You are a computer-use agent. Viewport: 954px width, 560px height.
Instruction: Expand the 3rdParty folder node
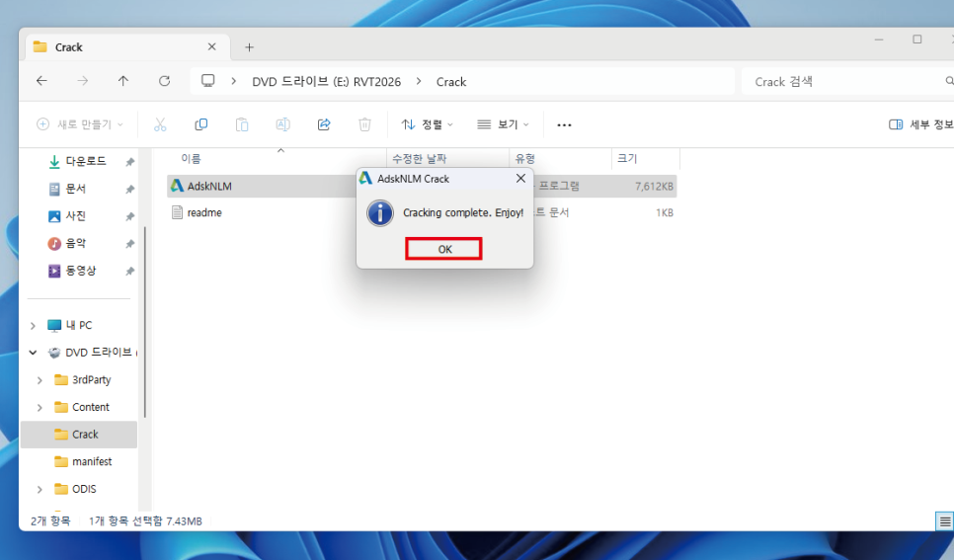40,380
